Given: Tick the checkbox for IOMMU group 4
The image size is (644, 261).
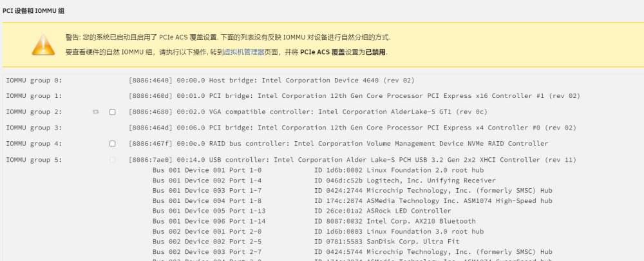Looking at the screenshot, I should (112, 144).
